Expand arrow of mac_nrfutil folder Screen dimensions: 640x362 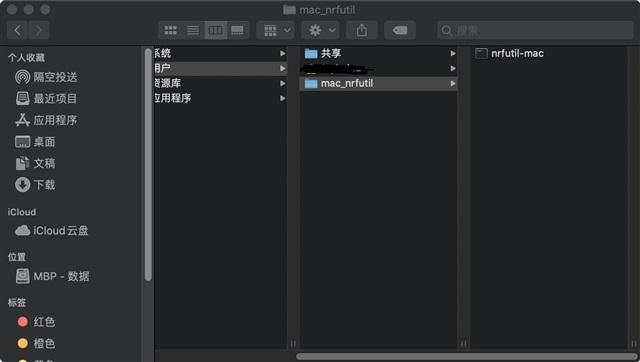(x=453, y=83)
